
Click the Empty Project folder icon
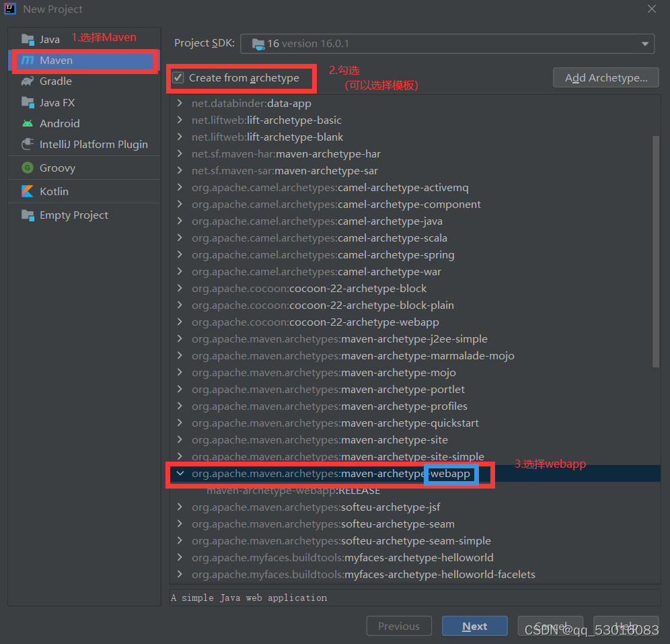(x=28, y=215)
